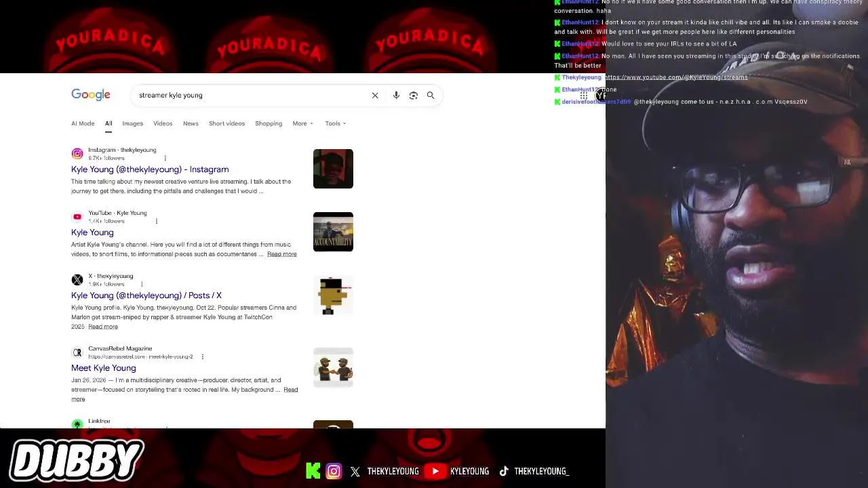Click the 'CanvasRebel Magazine' source label
Screen dimensions: 868x488
click(120, 348)
